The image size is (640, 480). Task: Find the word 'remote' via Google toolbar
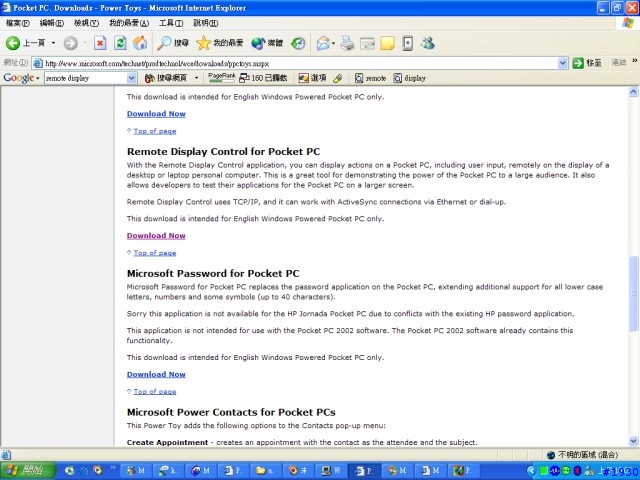pos(370,78)
